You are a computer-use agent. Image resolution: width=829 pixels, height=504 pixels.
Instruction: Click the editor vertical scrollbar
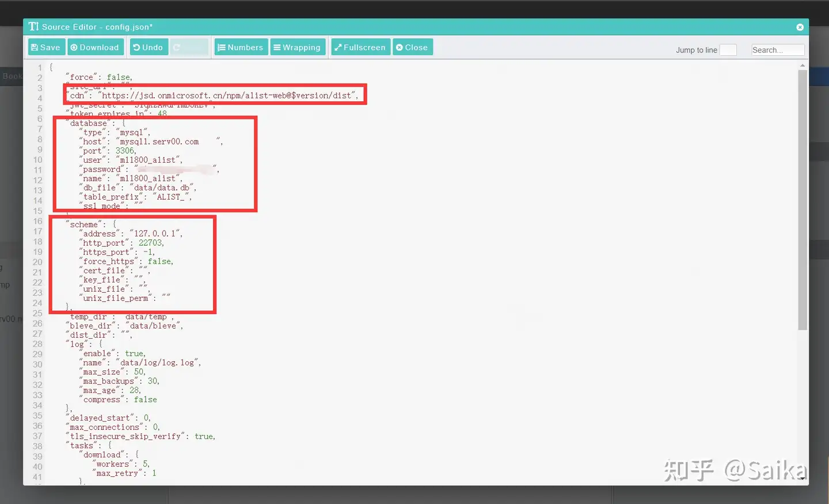coord(803,200)
